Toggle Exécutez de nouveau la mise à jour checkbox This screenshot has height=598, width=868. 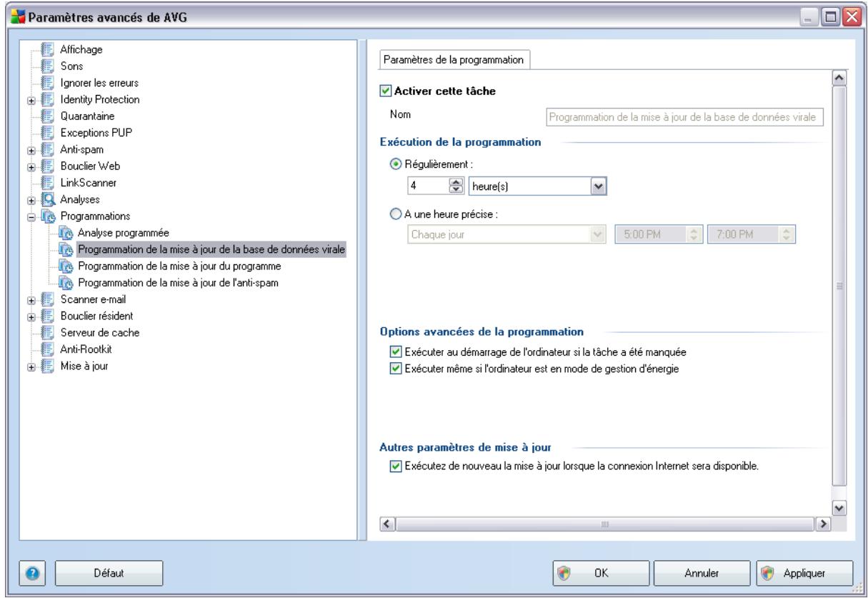[x=394, y=467]
